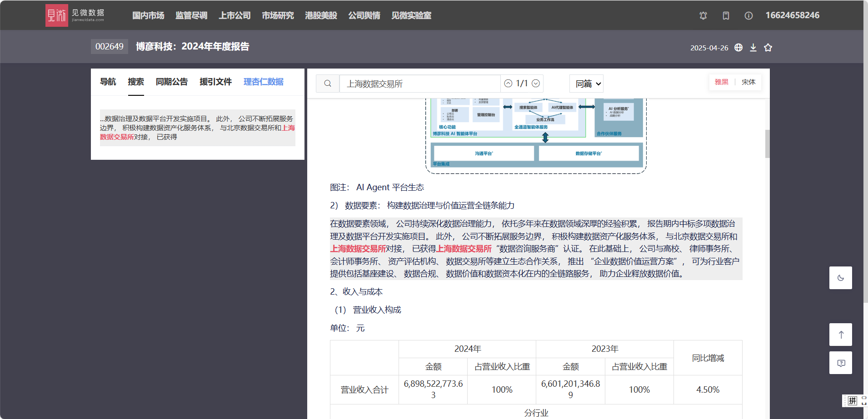Download the 2024 annual report
The width and height of the screenshot is (868, 419).
[753, 47]
